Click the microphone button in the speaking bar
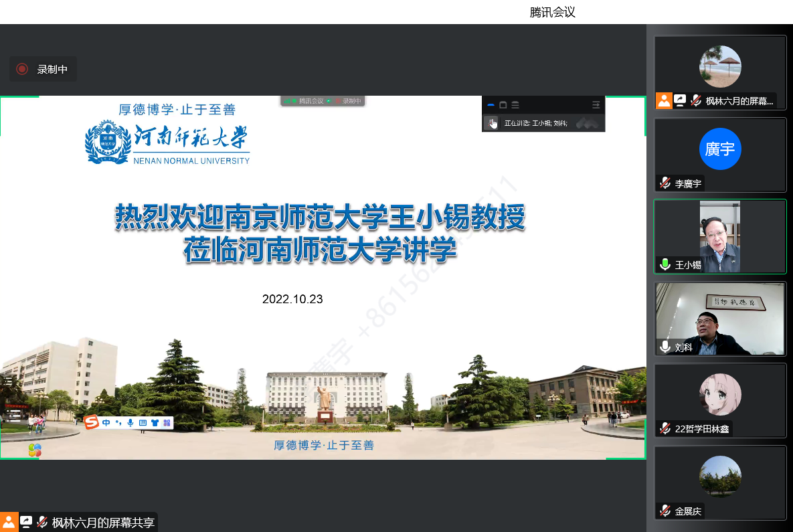The width and height of the screenshot is (793, 532). pyautogui.click(x=491, y=123)
